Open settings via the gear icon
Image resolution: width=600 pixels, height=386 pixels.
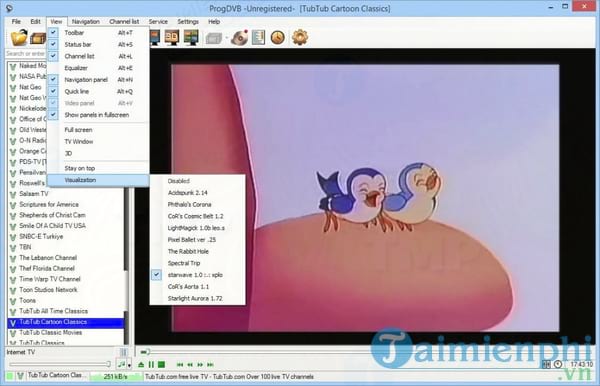click(x=300, y=37)
